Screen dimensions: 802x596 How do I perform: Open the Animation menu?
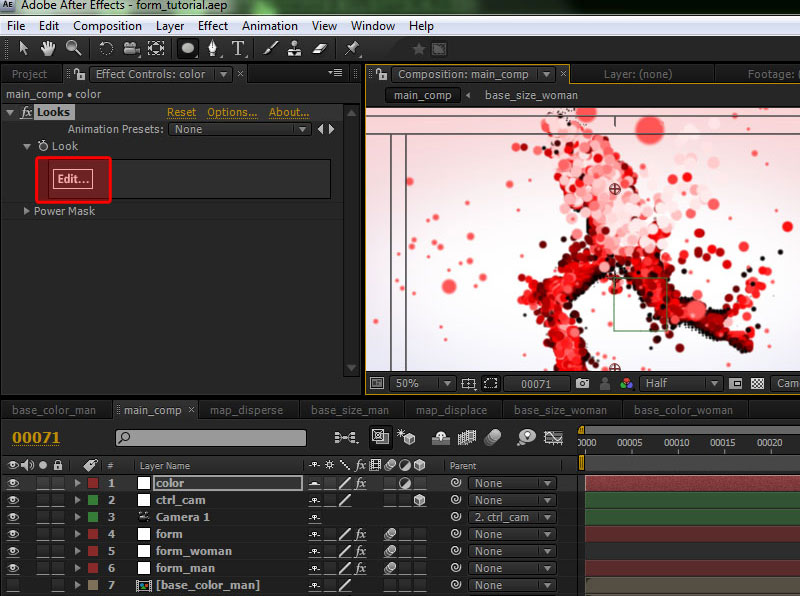[x=270, y=26]
